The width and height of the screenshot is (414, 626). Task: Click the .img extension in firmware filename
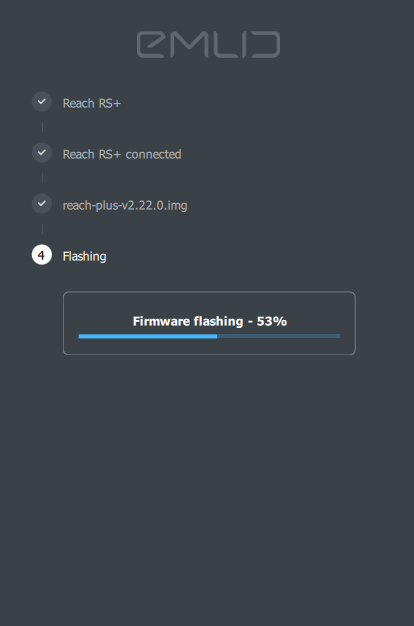click(175, 206)
